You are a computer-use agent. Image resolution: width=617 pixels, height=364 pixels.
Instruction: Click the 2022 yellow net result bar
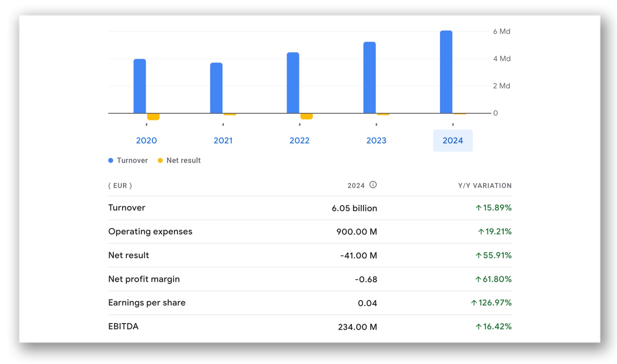(x=306, y=116)
